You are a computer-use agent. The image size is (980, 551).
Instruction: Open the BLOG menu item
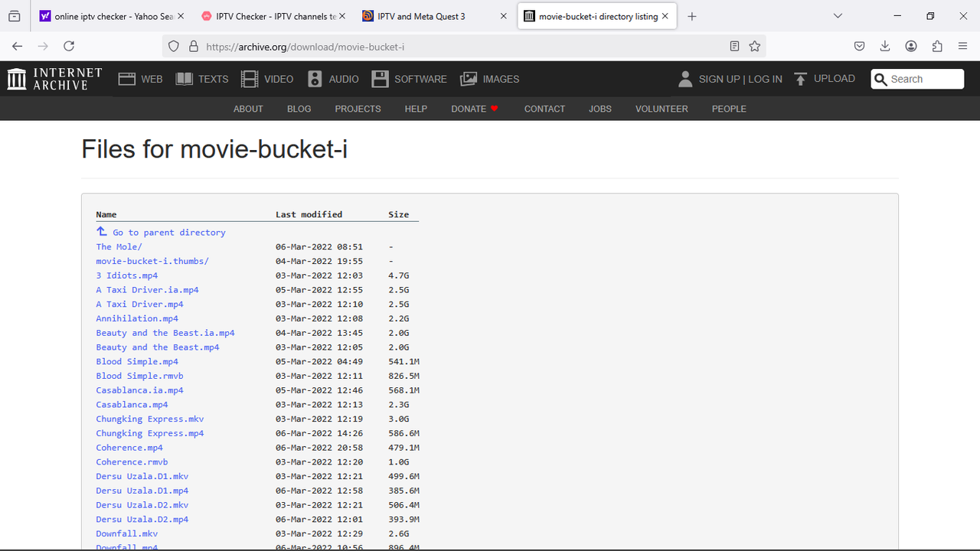pos(299,109)
